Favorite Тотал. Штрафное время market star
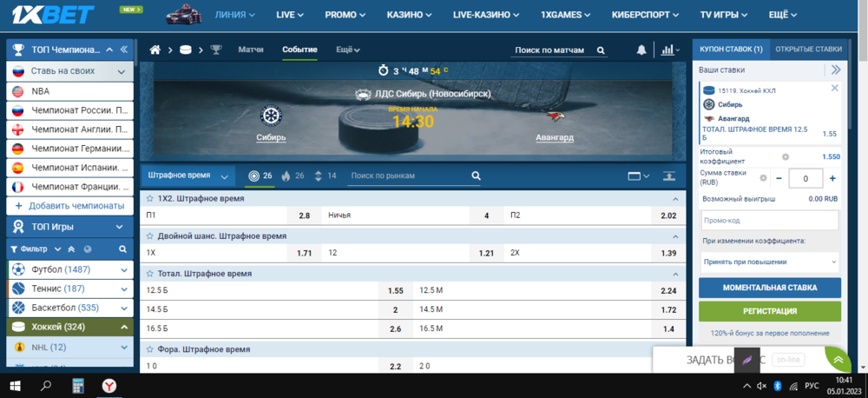This screenshot has height=398, width=868. point(149,273)
